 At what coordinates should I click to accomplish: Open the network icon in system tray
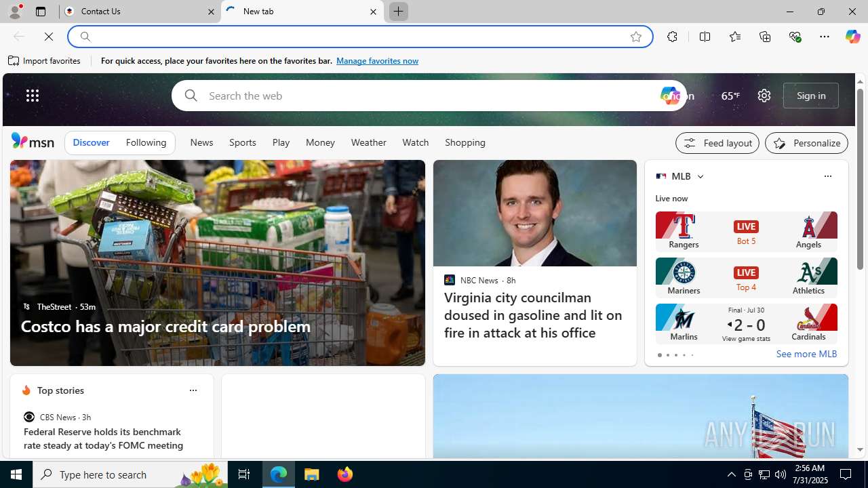click(764, 474)
